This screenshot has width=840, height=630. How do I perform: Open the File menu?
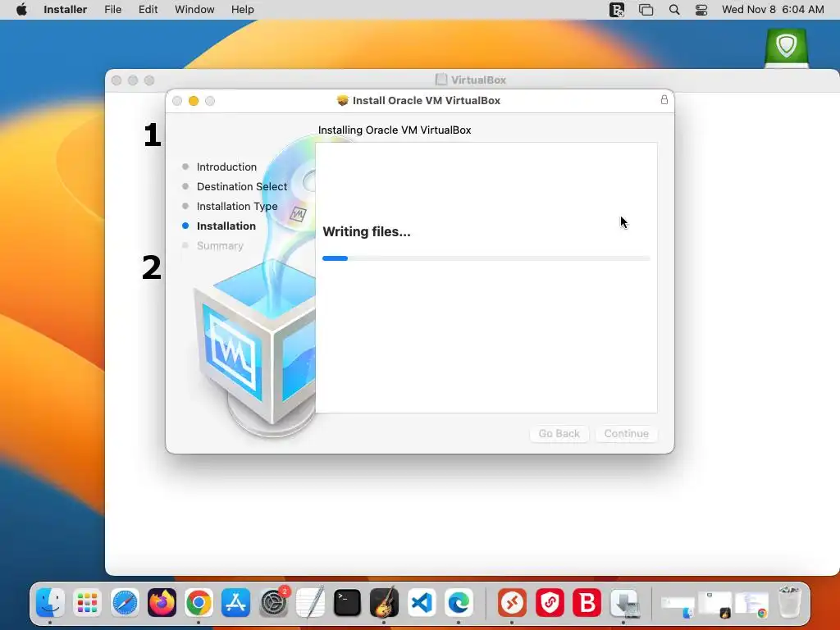[113, 10]
